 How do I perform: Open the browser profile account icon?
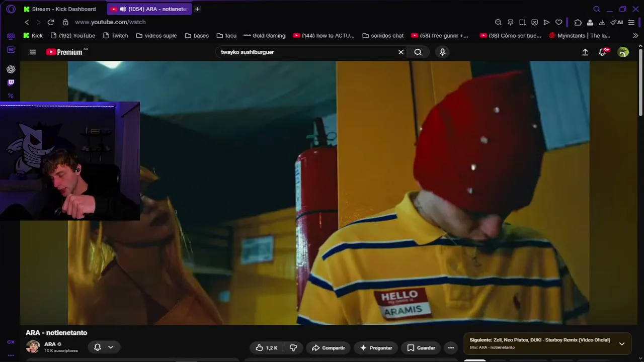[590, 22]
